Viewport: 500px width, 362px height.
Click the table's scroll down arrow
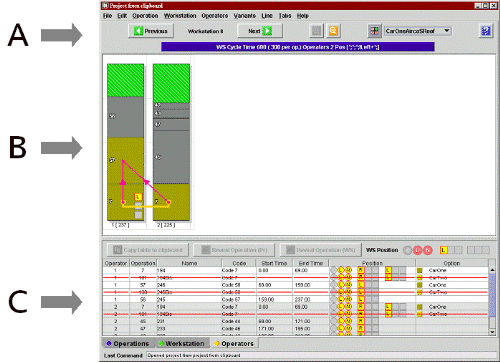point(492,331)
